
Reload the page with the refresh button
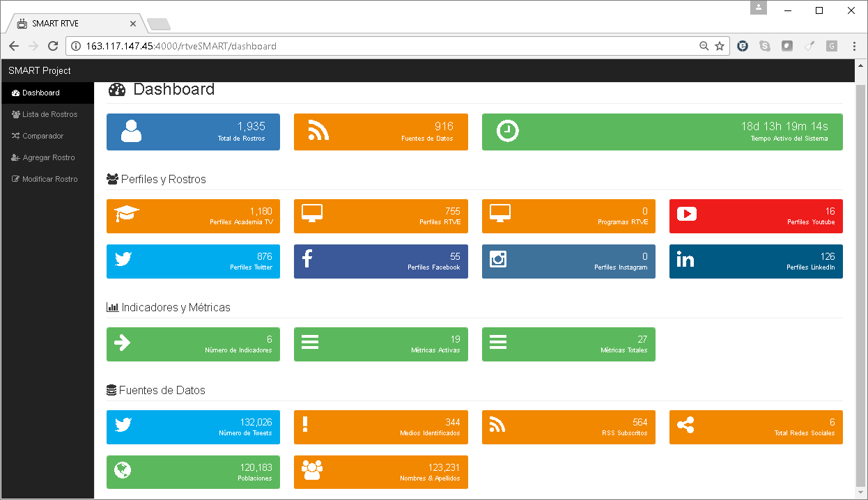(x=53, y=46)
